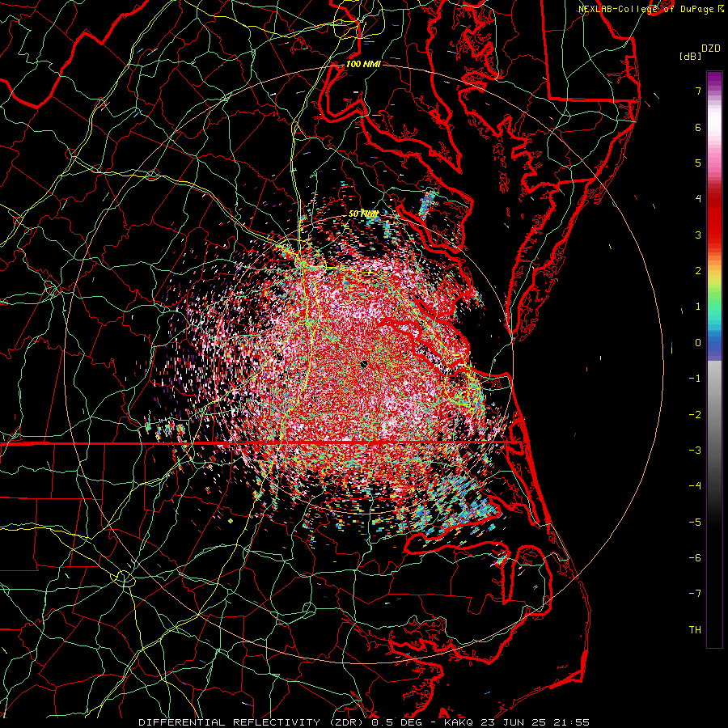Click the 2 value on the color scale

click(x=698, y=271)
